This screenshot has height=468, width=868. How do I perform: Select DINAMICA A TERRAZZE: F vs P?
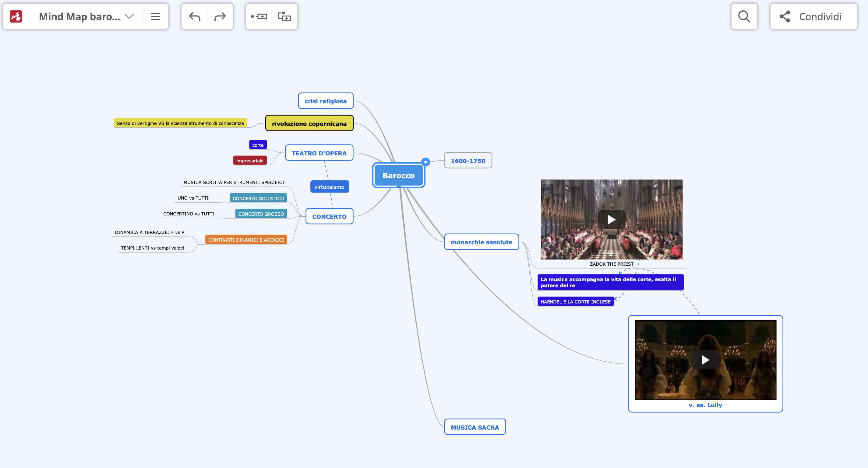(x=150, y=232)
